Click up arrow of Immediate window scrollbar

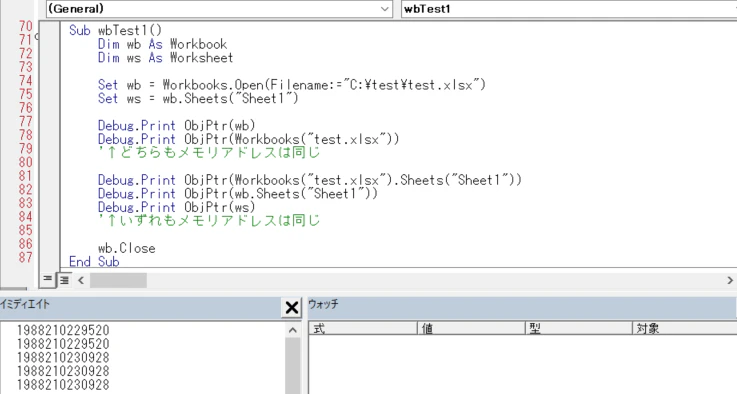tap(292, 331)
